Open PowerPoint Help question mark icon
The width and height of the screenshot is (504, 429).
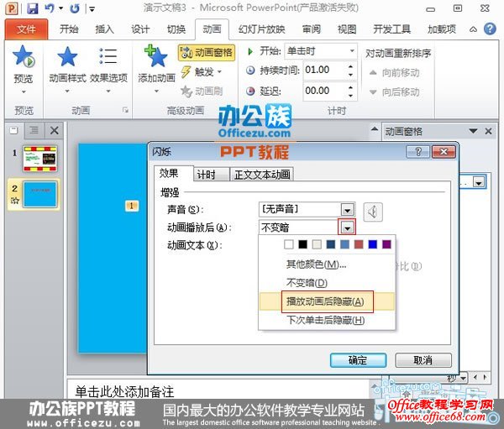pos(490,29)
